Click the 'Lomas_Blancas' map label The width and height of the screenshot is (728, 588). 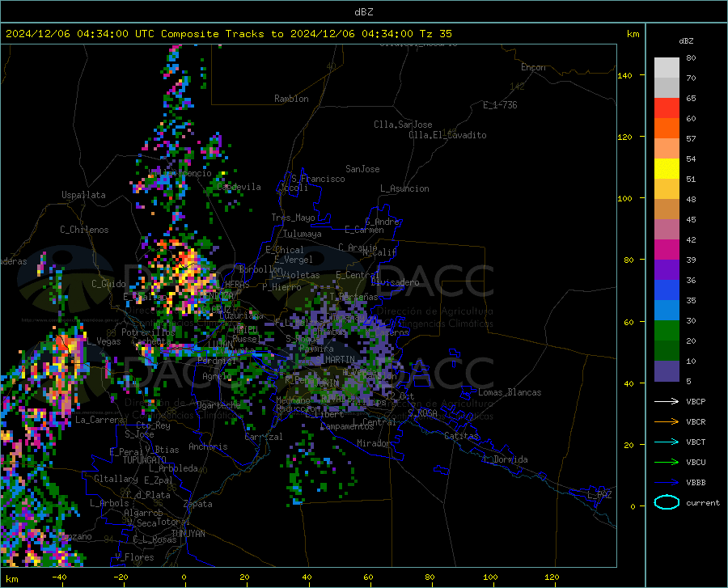coord(510,392)
